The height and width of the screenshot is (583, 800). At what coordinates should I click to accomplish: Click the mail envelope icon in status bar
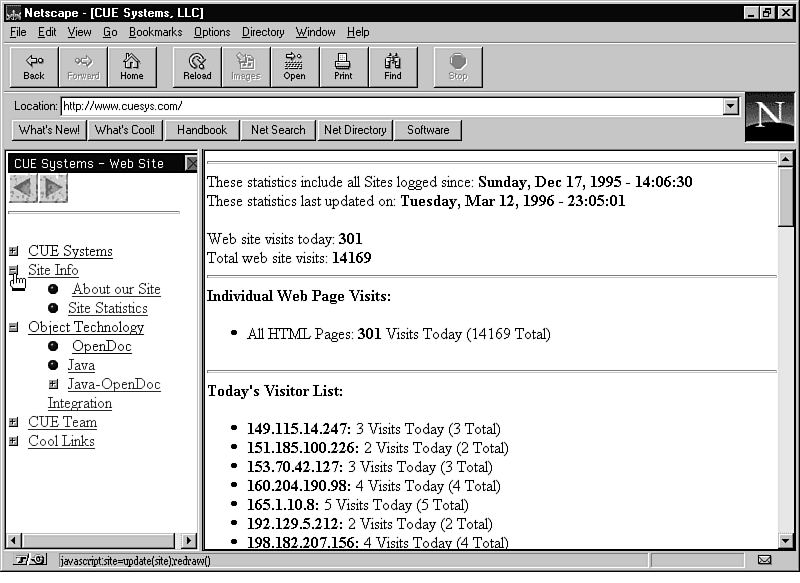click(764, 560)
